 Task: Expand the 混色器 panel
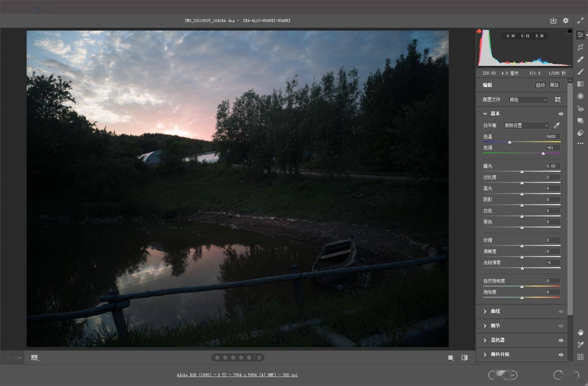485,340
